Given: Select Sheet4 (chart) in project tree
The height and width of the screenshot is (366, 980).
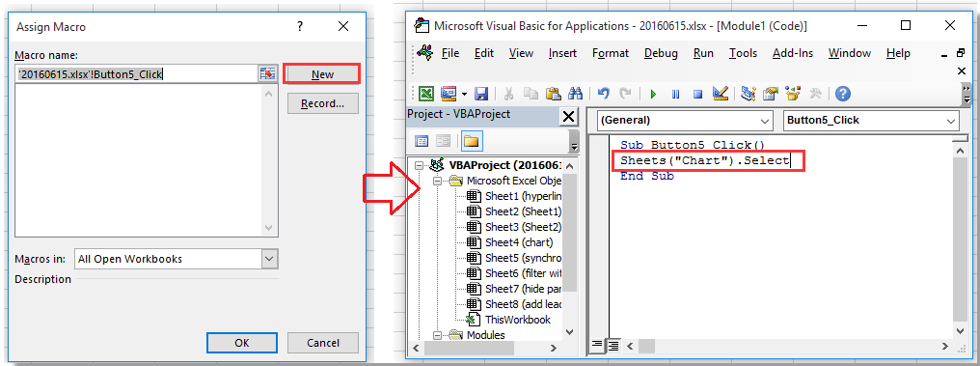Looking at the screenshot, I should coord(510,242).
